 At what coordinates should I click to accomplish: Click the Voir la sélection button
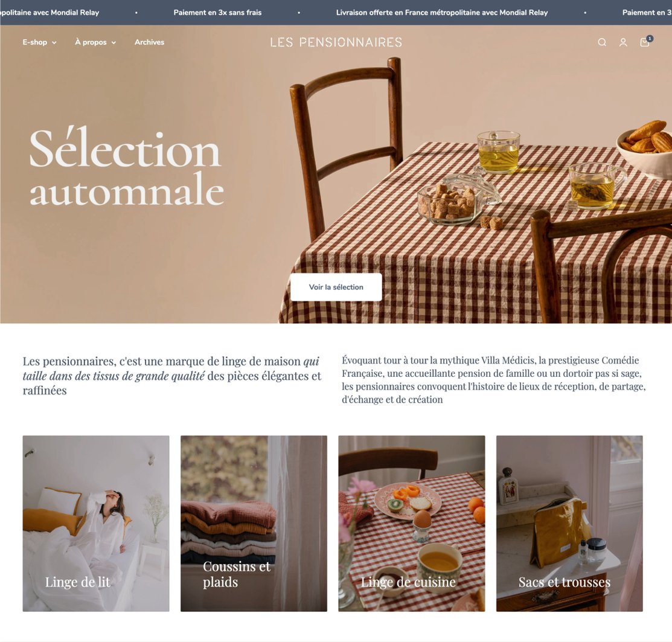tap(336, 287)
